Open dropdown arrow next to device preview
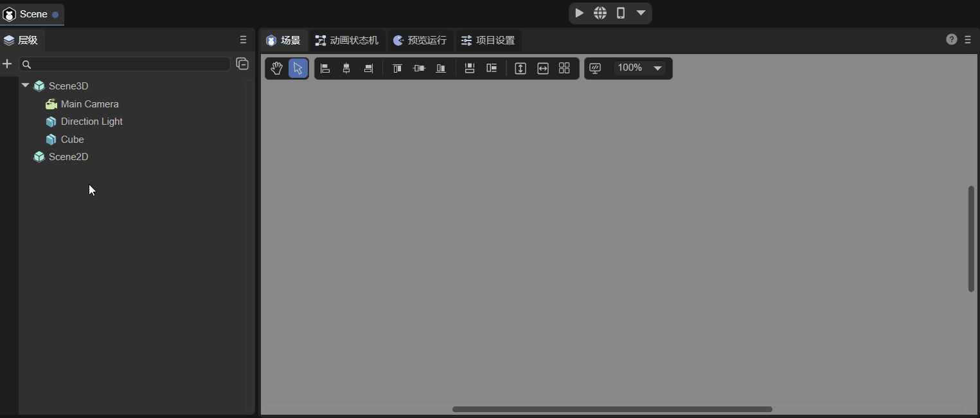The image size is (980, 418). click(641, 13)
